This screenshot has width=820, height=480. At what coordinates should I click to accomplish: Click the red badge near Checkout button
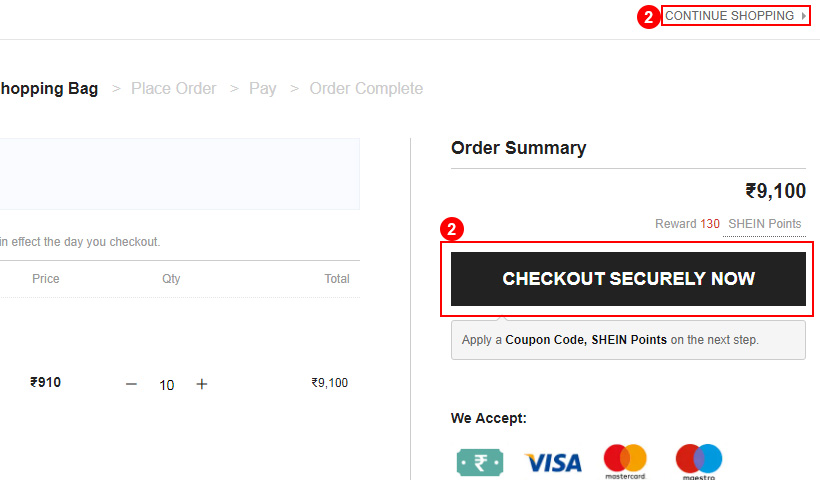click(452, 229)
